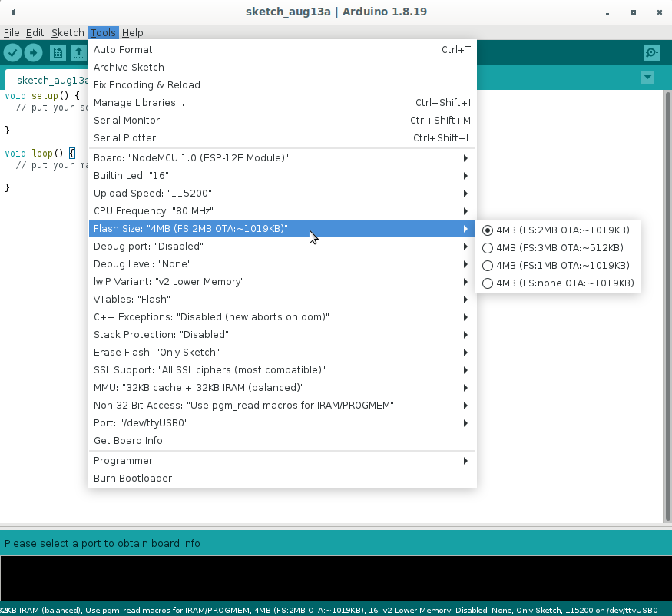The width and height of the screenshot is (672, 616).
Task: Click the black console output area
Action: point(336,578)
